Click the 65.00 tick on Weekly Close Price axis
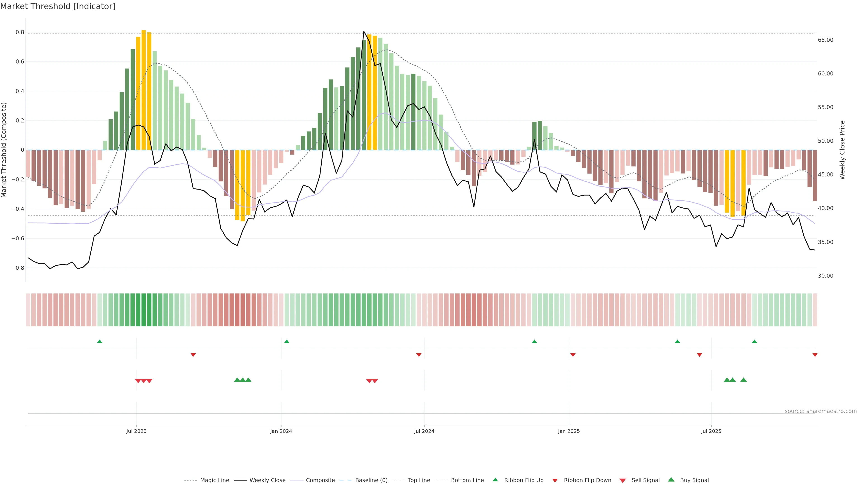Image resolution: width=868 pixels, height=488 pixels. [825, 40]
